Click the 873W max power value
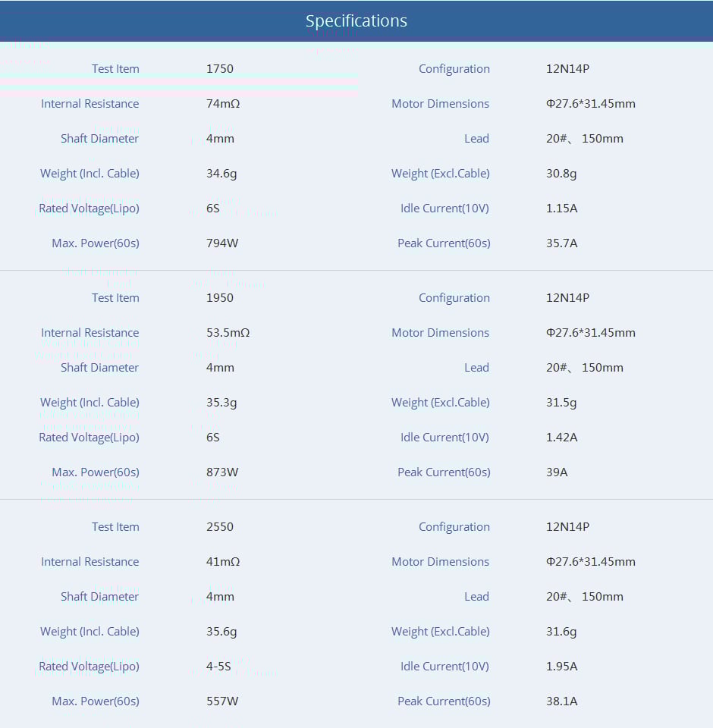The width and height of the screenshot is (713, 728). [x=222, y=472]
